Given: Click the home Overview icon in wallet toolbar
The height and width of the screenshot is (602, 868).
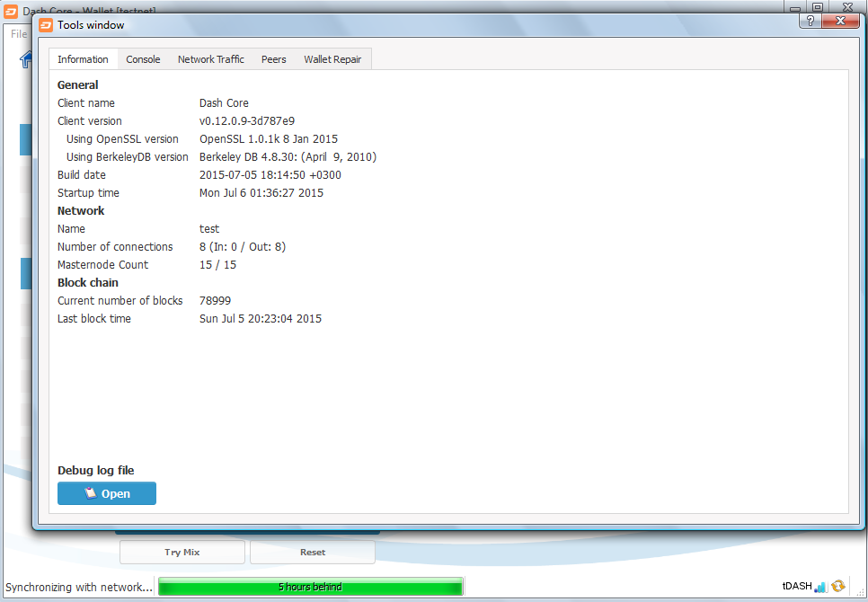Looking at the screenshot, I should pyautogui.click(x=26, y=59).
